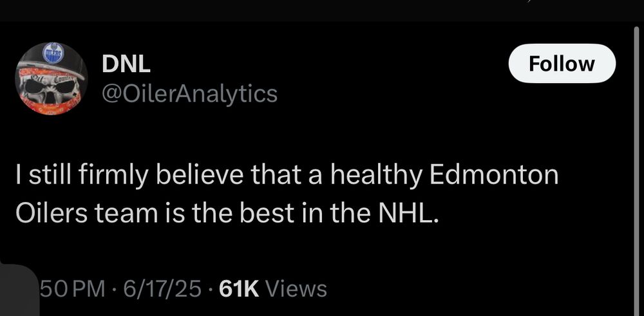Click the Oilers logo on avatar's cap
Viewport: 644px width, 316px height.
[52, 54]
